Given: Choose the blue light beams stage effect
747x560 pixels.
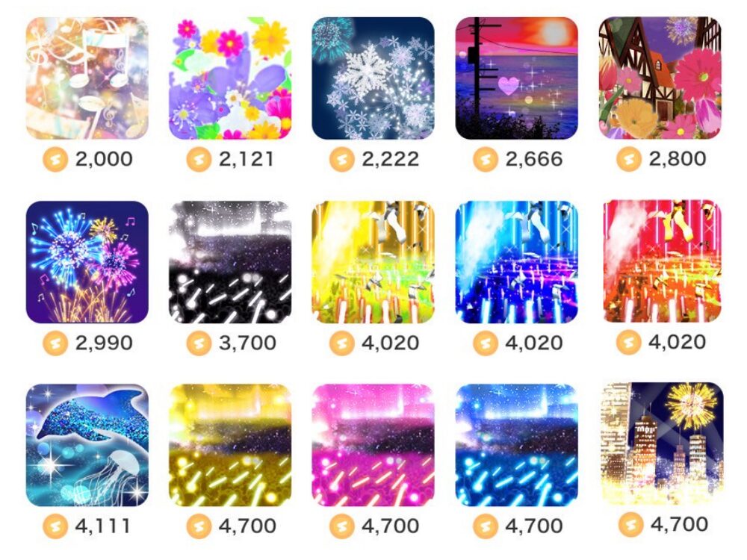Looking at the screenshot, I should click(x=516, y=262).
